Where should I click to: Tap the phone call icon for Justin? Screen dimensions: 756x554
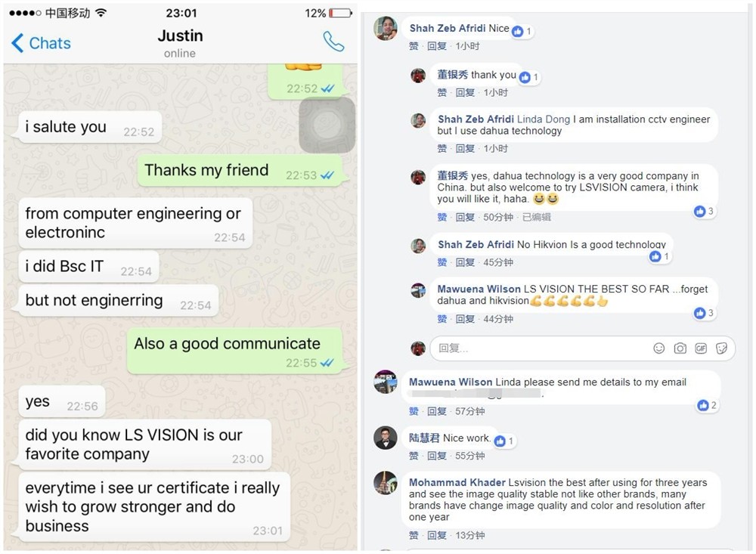pyautogui.click(x=333, y=42)
